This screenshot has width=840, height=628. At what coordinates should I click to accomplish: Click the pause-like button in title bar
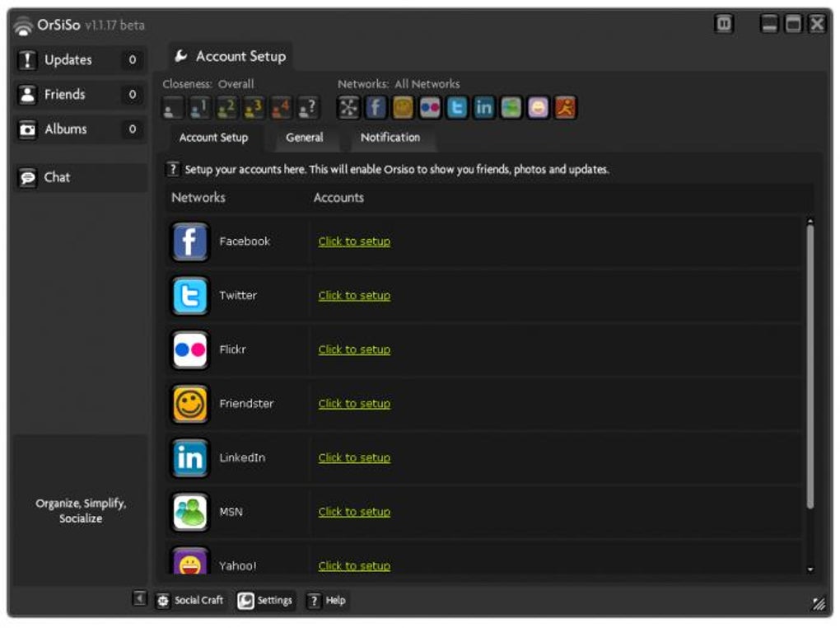coord(724,24)
